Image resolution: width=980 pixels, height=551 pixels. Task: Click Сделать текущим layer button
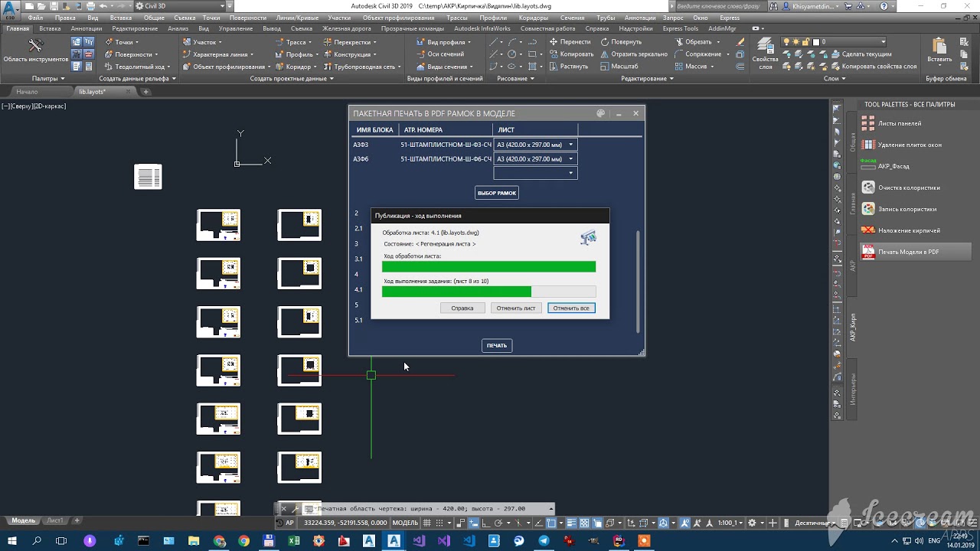point(861,54)
